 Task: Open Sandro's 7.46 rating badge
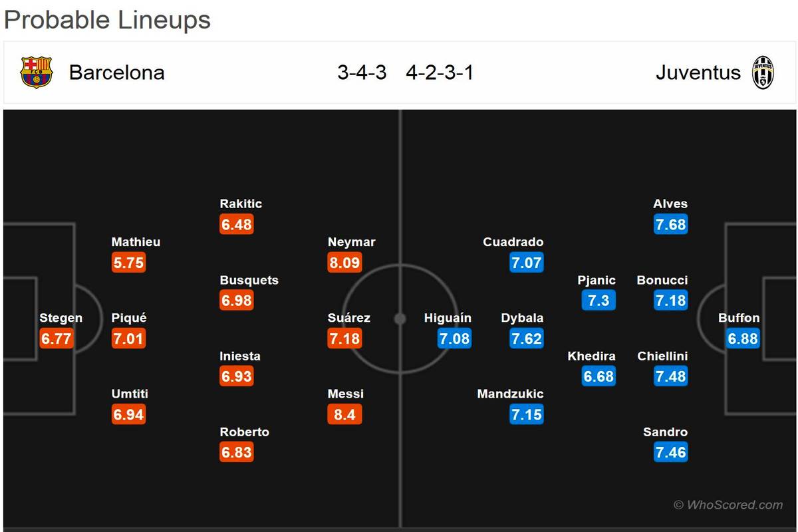coord(670,453)
